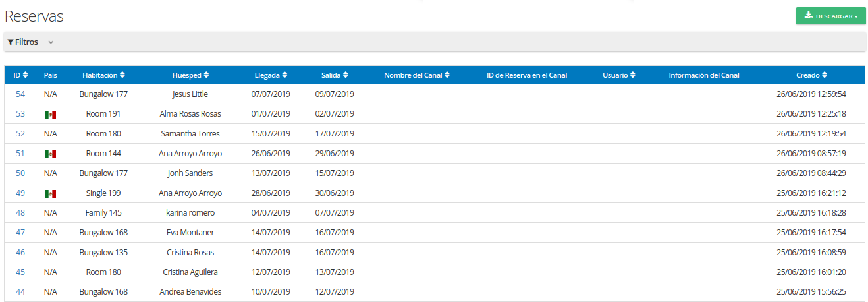Viewport: 868px width, 302px height.
Task: Click departure date 29/06/2019
Action: coord(335,154)
